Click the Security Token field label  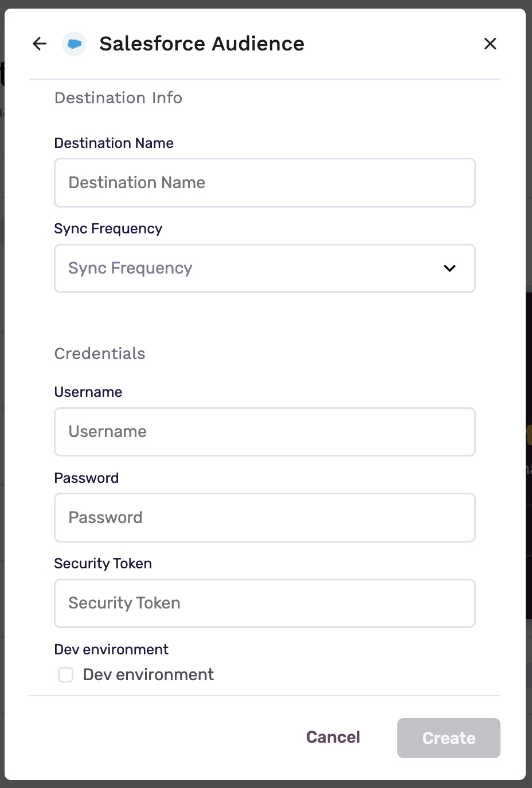[103, 564]
